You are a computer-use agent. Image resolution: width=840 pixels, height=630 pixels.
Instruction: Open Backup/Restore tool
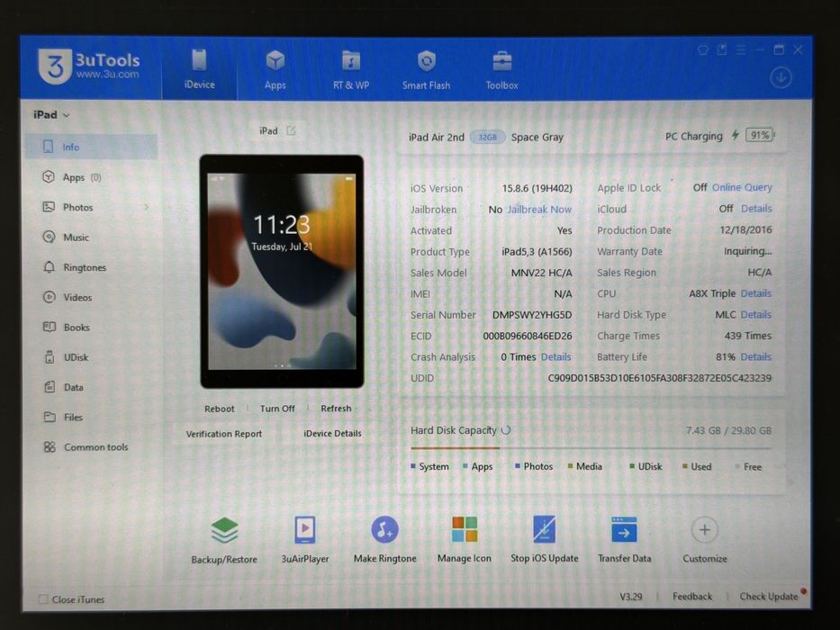click(x=224, y=540)
